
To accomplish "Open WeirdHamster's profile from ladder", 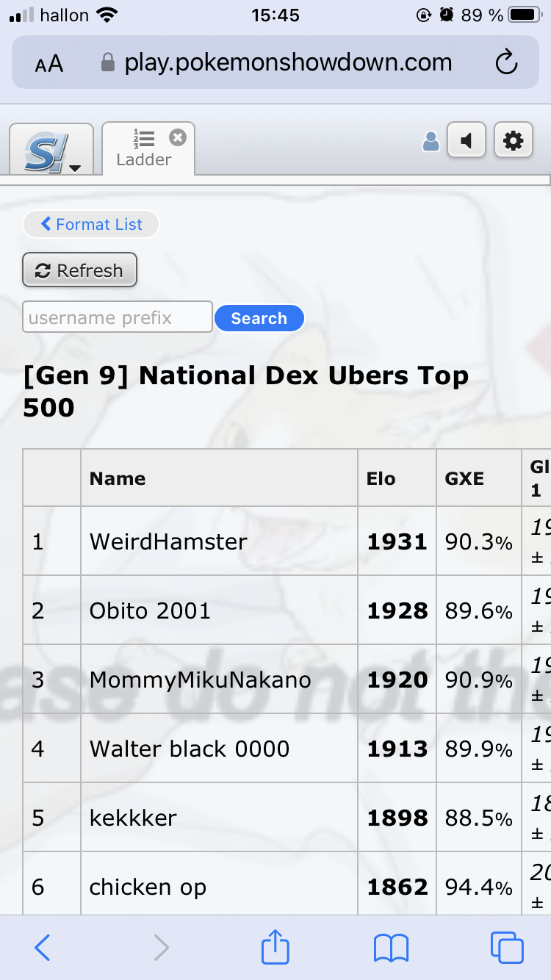I will pyautogui.click(x=168, y=541).
